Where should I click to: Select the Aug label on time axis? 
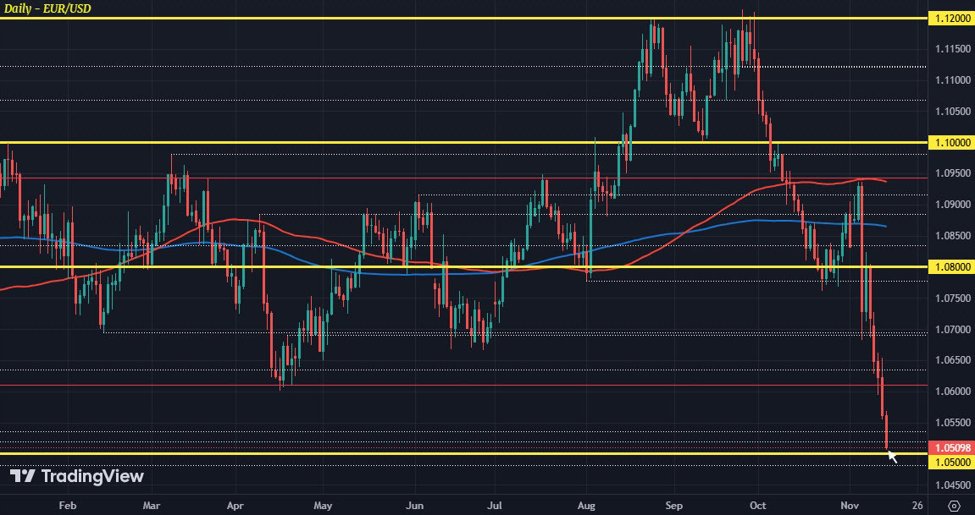(587, 505)
